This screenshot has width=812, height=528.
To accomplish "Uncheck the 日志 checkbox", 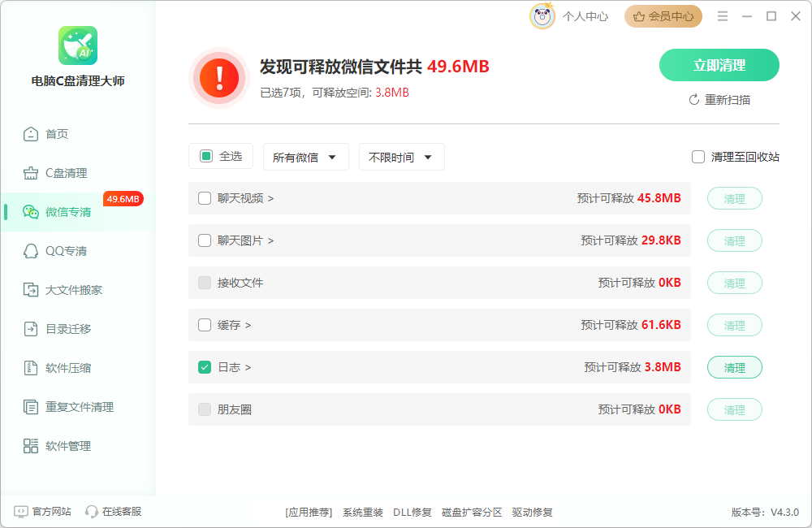I will (x=205, y=367).
